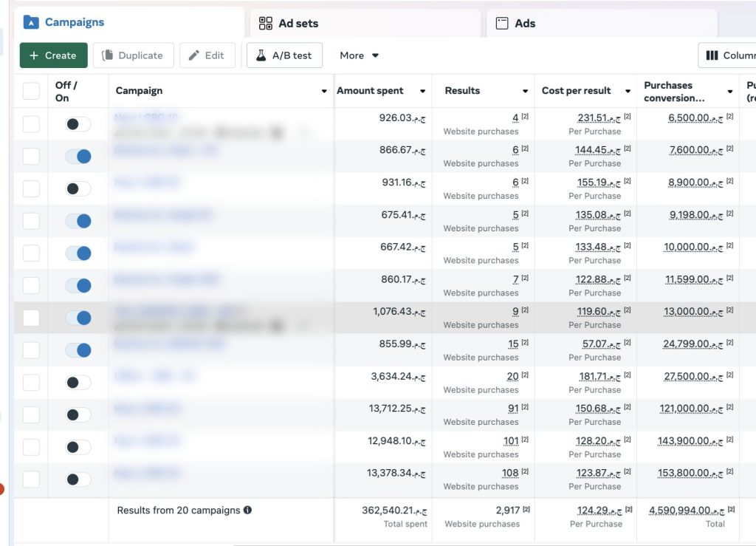Click the Columns layout icon
Image resolution: width=756 pixels, height=546 pixels.
tap(712, 55)
